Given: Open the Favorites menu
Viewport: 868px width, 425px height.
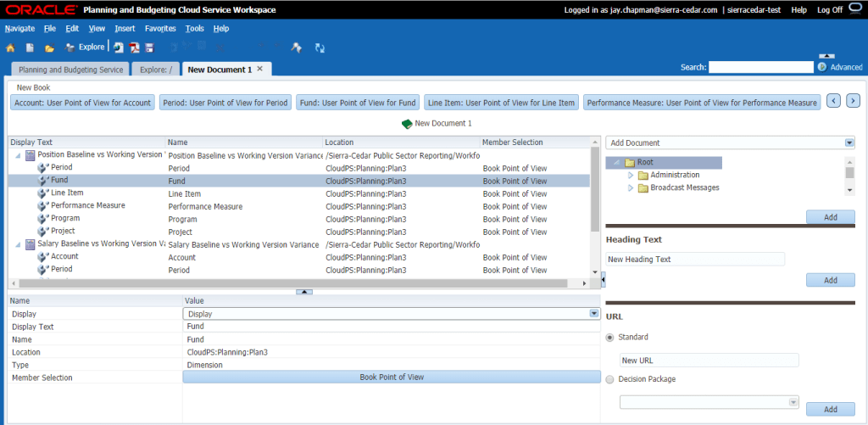Looking at the screenshot, I should point(160,29).
